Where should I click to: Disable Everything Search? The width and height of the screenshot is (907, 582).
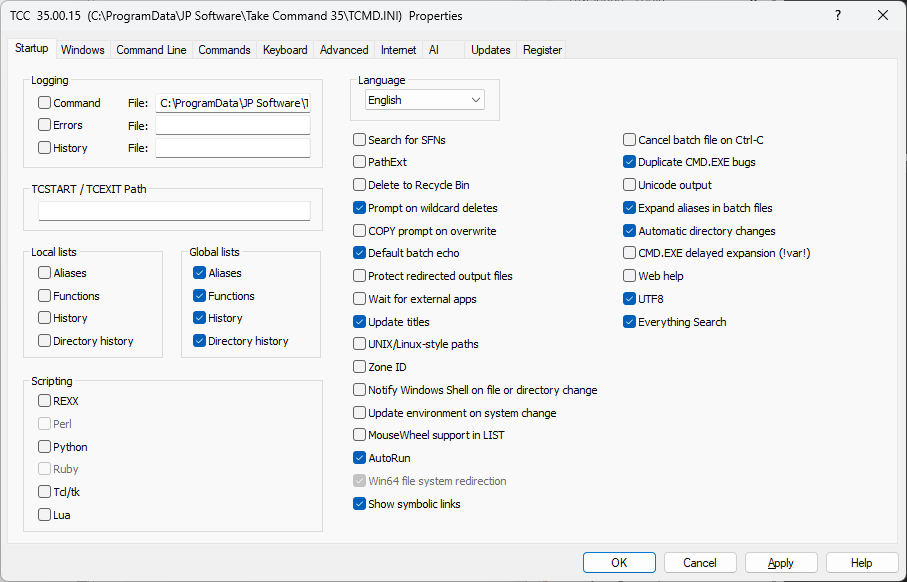[x=629, y=322]
